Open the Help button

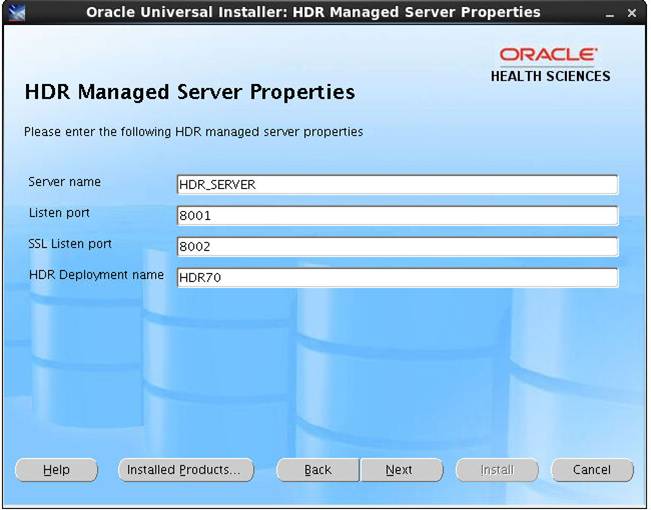tap(56, 470)
